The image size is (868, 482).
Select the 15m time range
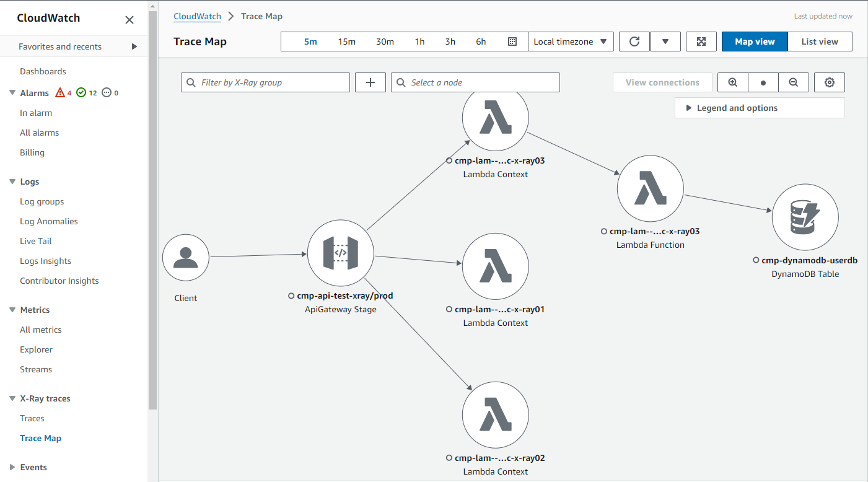[x=346, y=42]
